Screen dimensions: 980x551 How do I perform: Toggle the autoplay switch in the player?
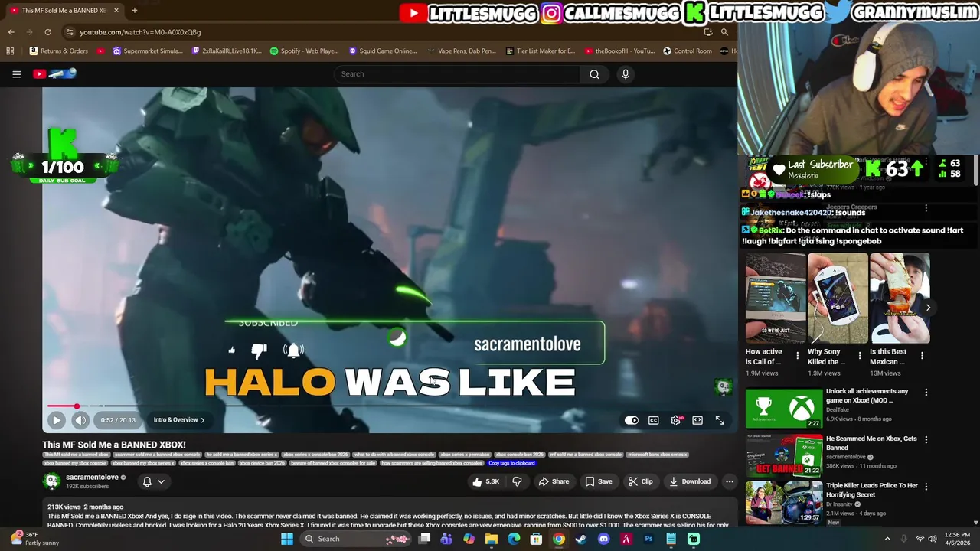pos(632,420)
